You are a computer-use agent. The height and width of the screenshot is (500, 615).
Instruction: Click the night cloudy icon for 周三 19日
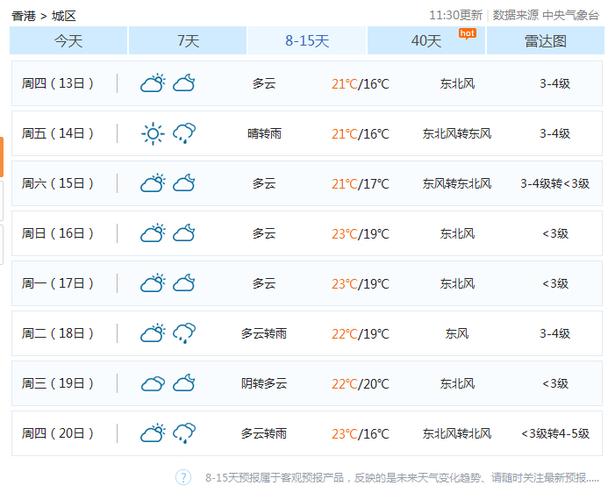click(184, 383)
